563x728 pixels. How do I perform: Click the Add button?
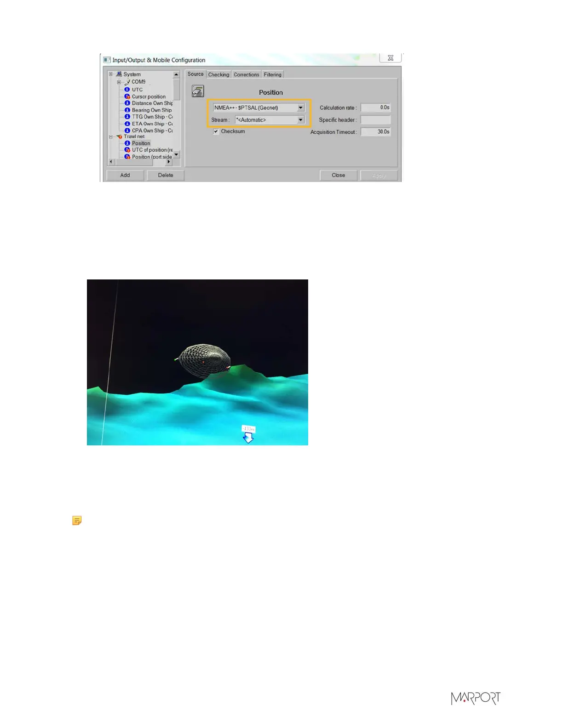(125, 175)
